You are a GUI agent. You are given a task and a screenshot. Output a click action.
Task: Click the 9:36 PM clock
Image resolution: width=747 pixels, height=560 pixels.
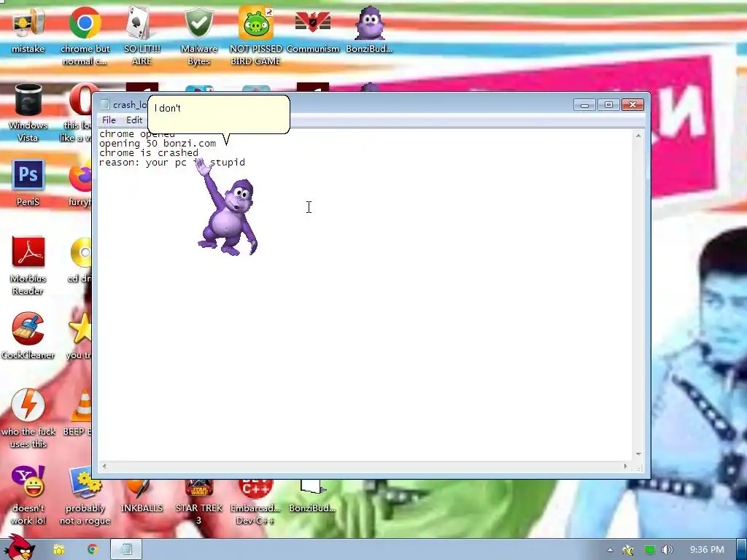click(707, 550)
